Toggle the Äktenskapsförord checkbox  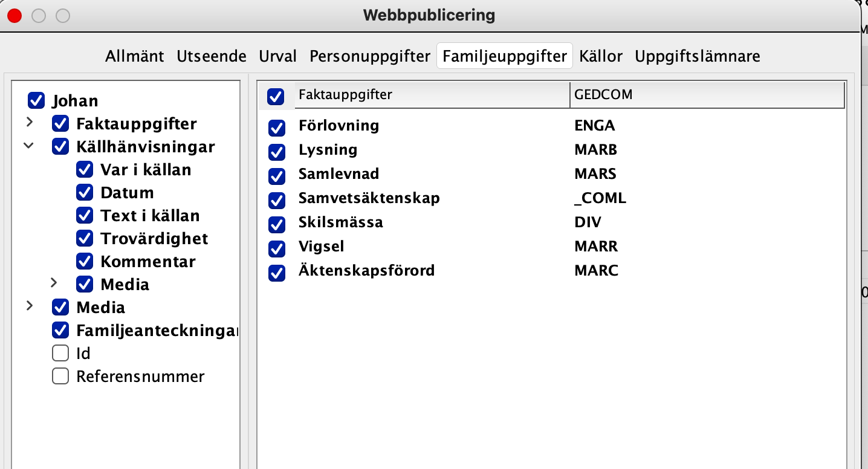(x=277, y=273)
